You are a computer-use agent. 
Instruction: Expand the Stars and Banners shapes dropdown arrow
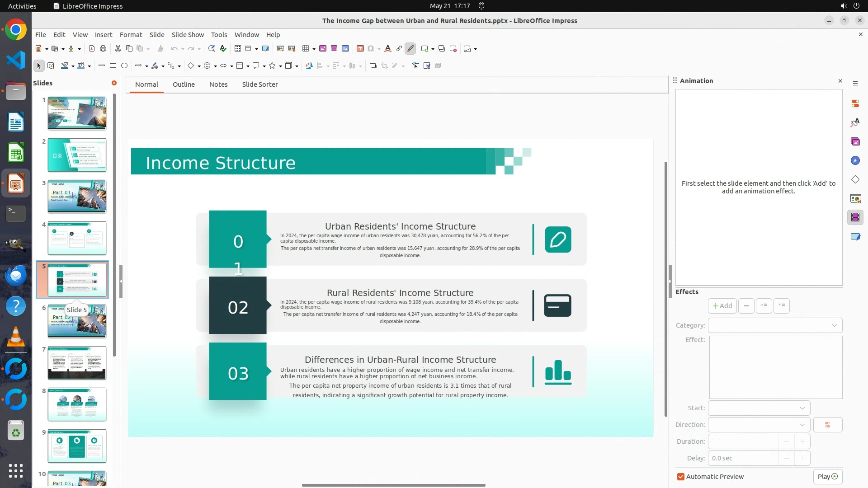pos(281,66)
